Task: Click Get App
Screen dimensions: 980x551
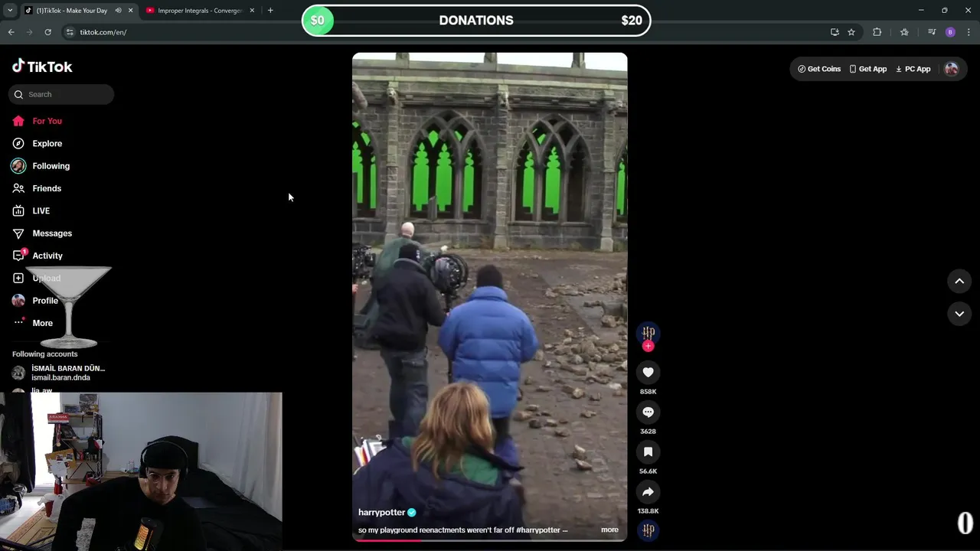Action: (868, 69)
